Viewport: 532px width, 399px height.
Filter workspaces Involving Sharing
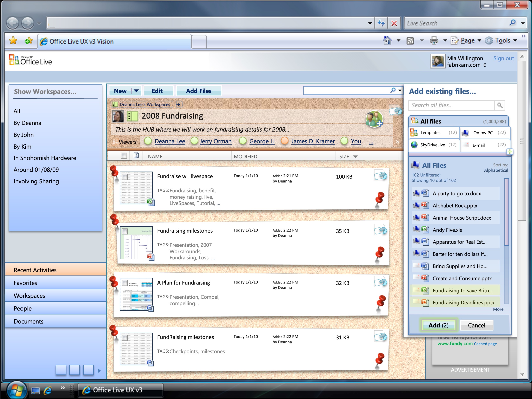click(x=36, y=181)
